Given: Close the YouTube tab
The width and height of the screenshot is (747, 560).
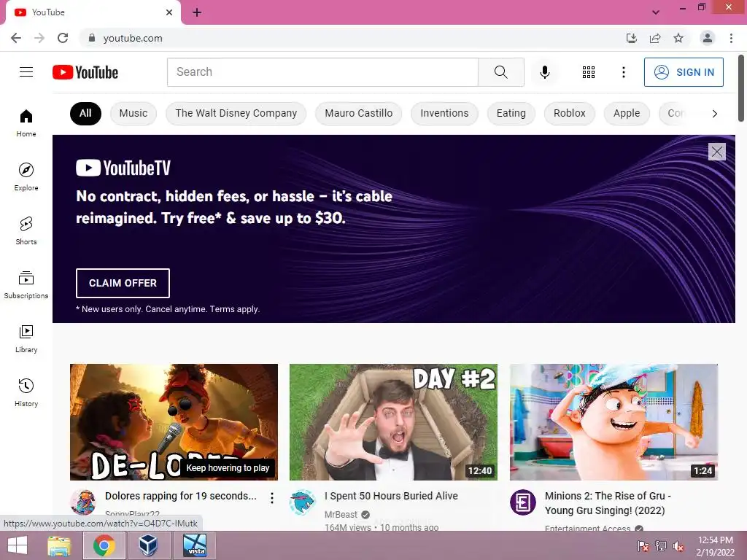Looking at the screenshot, I should point(169,12).
